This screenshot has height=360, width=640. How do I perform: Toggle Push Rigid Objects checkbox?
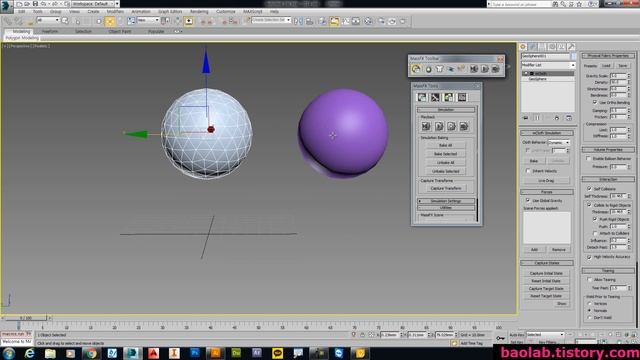(595, 219)
